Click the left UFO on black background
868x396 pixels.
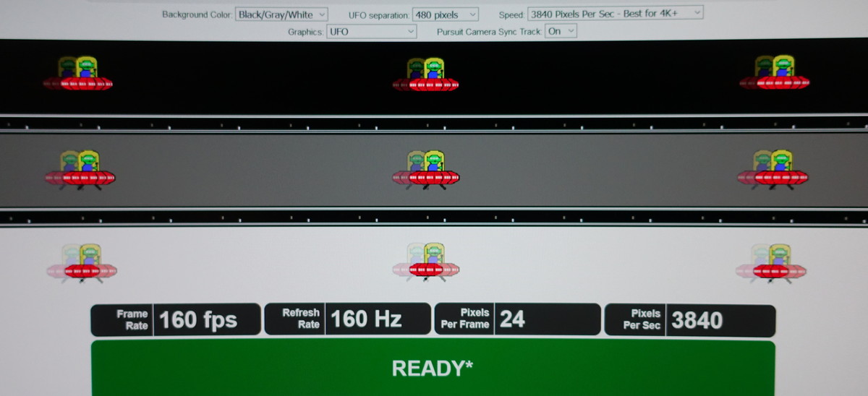(x=78, y=73)
